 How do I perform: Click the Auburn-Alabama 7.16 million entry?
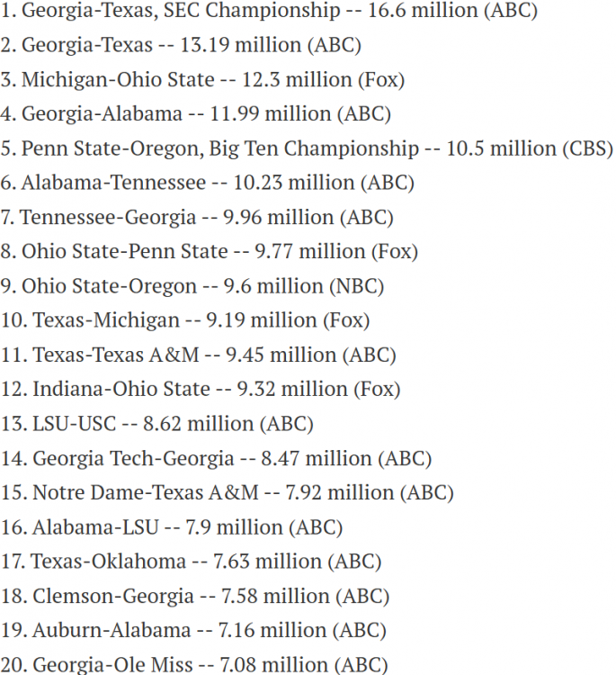193,630
